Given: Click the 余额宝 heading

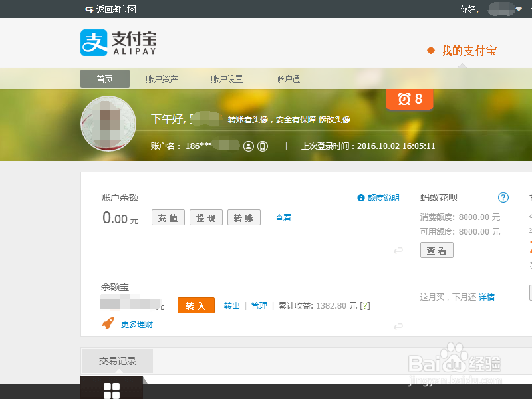Looking at the screenshot, I should (x=115, y=287).
